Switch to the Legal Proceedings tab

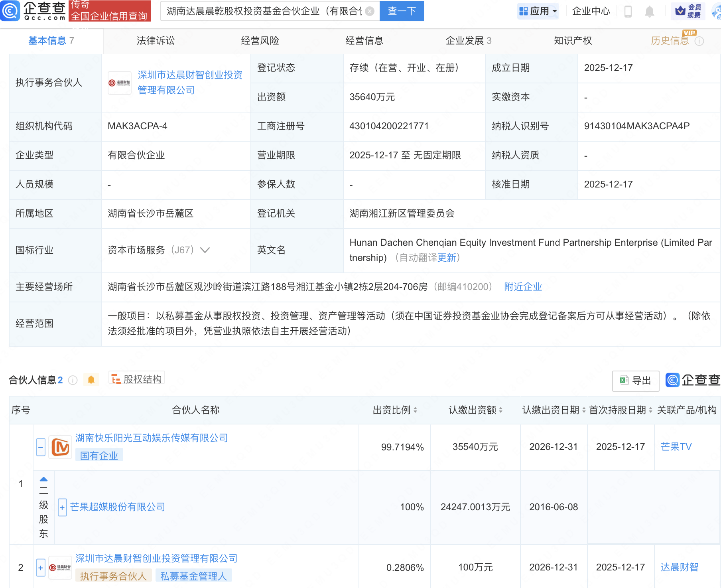(x=156, y=41)
